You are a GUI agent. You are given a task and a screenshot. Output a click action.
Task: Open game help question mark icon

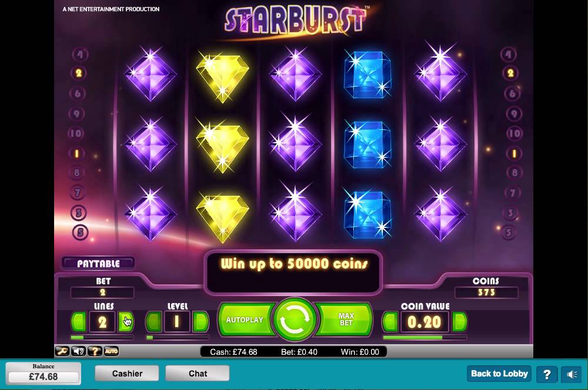point(95,351)
